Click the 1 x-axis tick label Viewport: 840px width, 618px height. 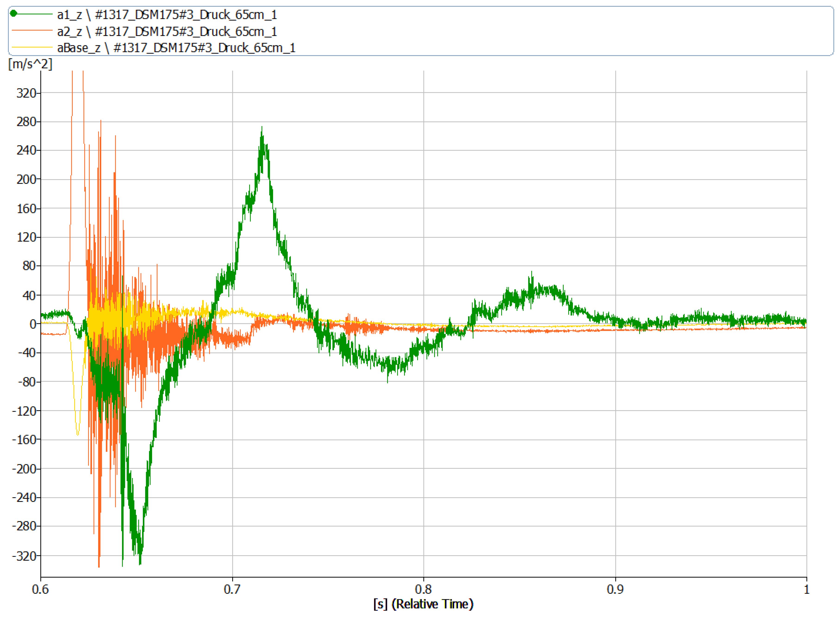806,590
